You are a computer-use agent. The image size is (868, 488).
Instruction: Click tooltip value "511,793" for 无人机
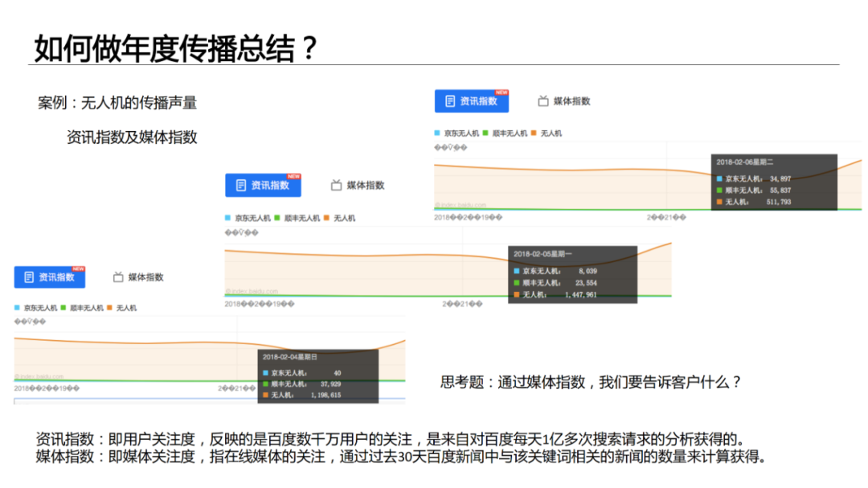coord(779,202)
